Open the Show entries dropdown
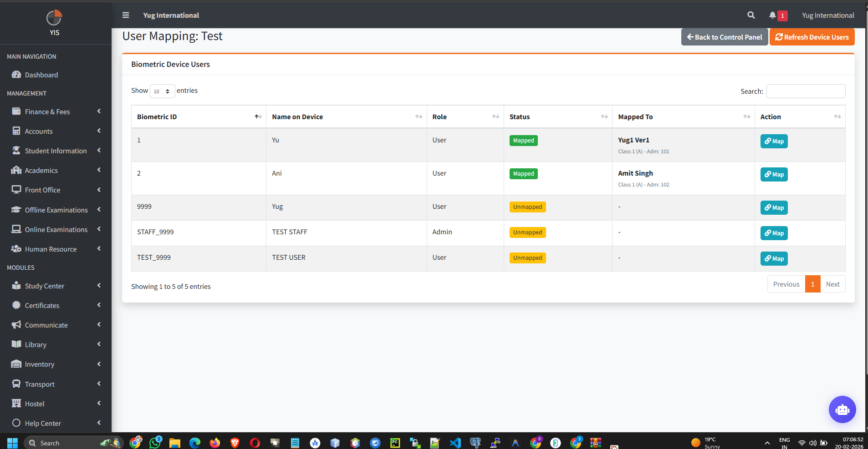The image size is (868, 449). [x=162, y=91]
